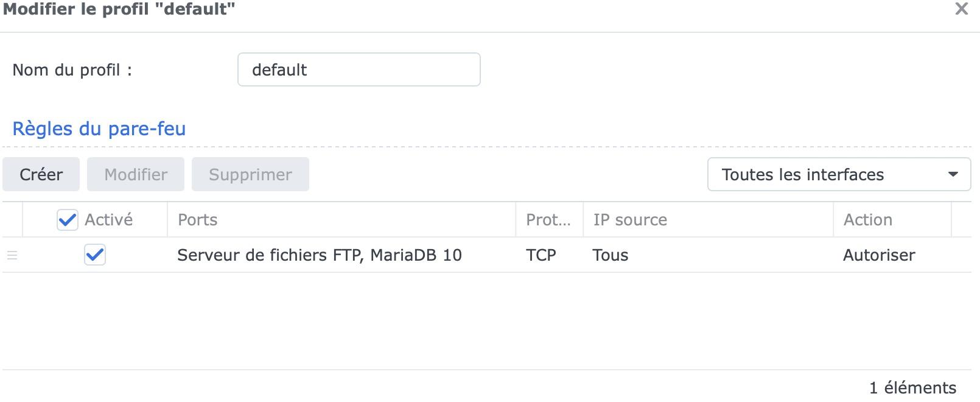980x402 pixels.
Task: Click the Règles du pare-feu heading
Action: (x=99, y=129)
